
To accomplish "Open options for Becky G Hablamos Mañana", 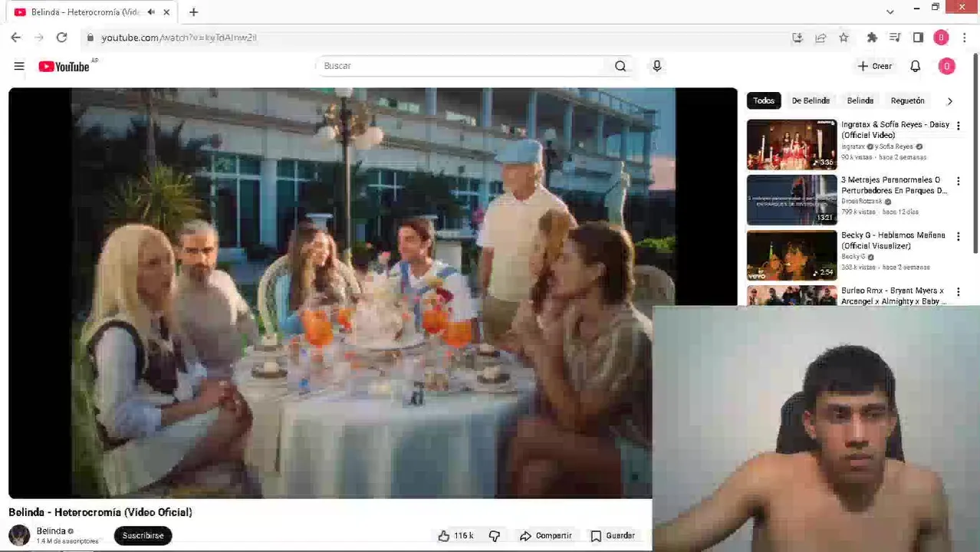I will click(x=958, y=237).
